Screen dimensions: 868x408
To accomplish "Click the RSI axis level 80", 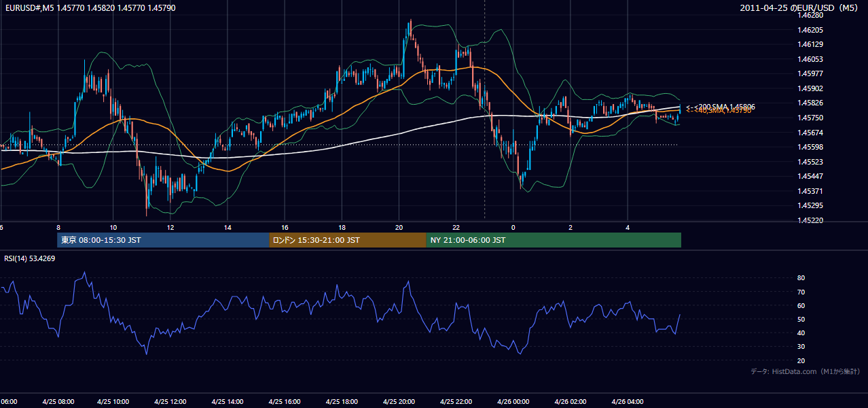I will (801, 278).
